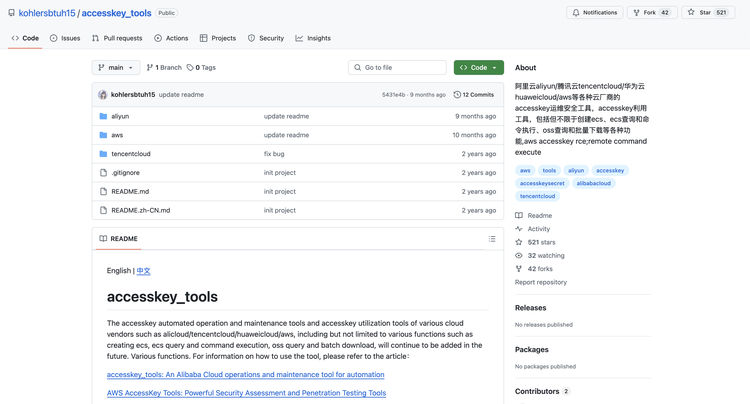Image resolution: width=750 pixels, height=404 pixels.
Task: Open the fix bug commit for tencentcloud
Action: pos(274,154)
